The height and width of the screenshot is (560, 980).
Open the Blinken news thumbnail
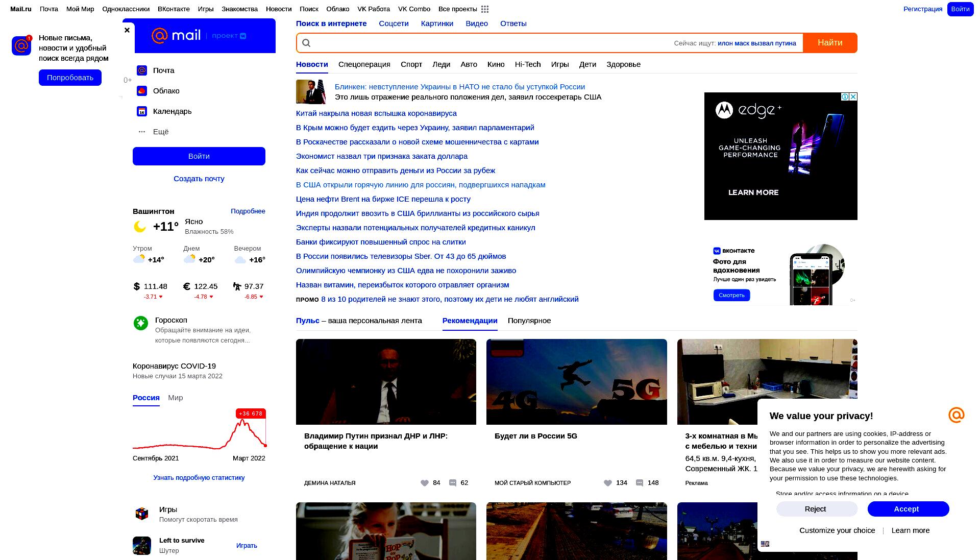pyautogui.click(x=311, y=92)
